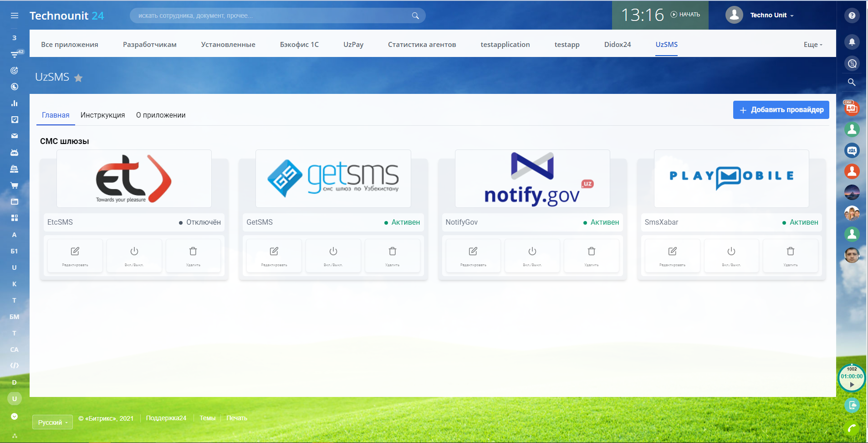Click Добавить провайдер button
Viewport: 868px width, 443px height.
click(781, 110)
